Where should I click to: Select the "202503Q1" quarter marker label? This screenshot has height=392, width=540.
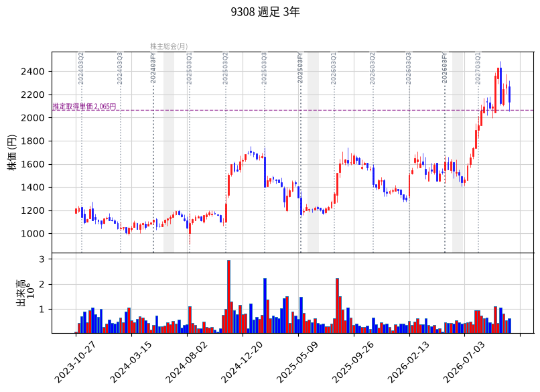pyautogui.click(x=189, y=68)
